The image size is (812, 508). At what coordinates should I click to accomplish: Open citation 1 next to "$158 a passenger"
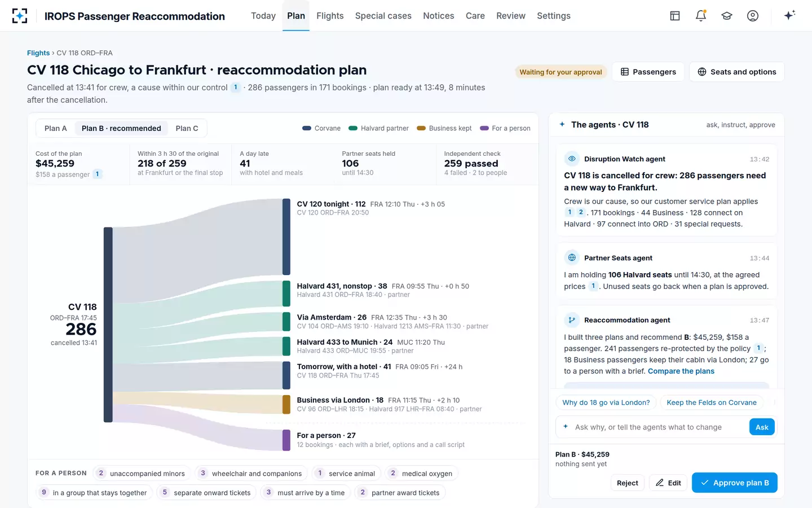point(97,174)
